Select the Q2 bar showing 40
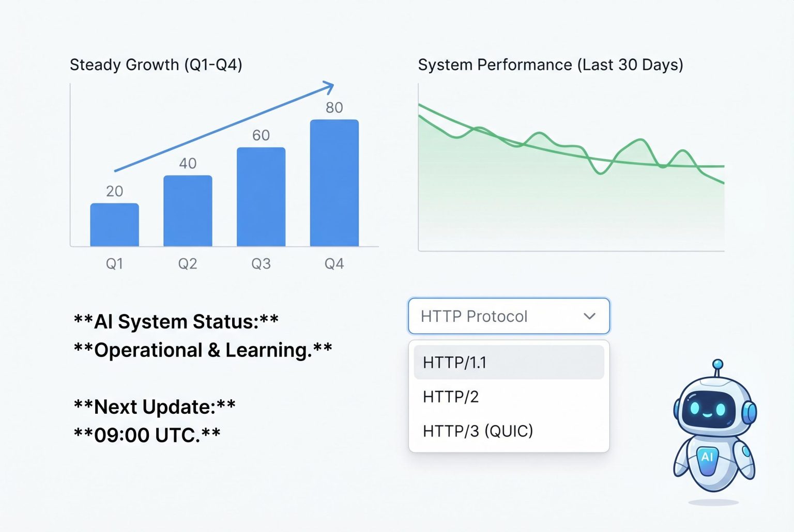This screenshot has height=532, width=794. tap(188, 211)
